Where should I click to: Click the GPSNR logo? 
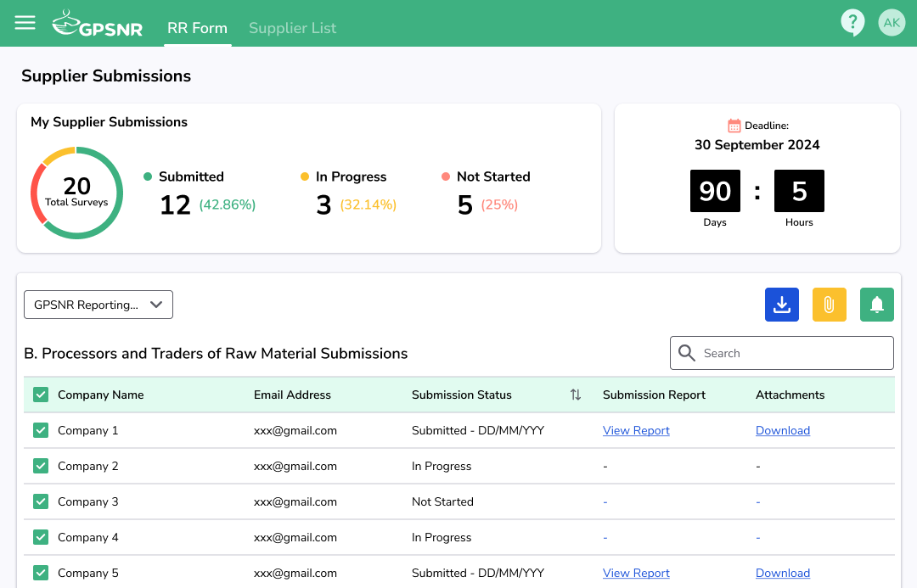point(97,24)
